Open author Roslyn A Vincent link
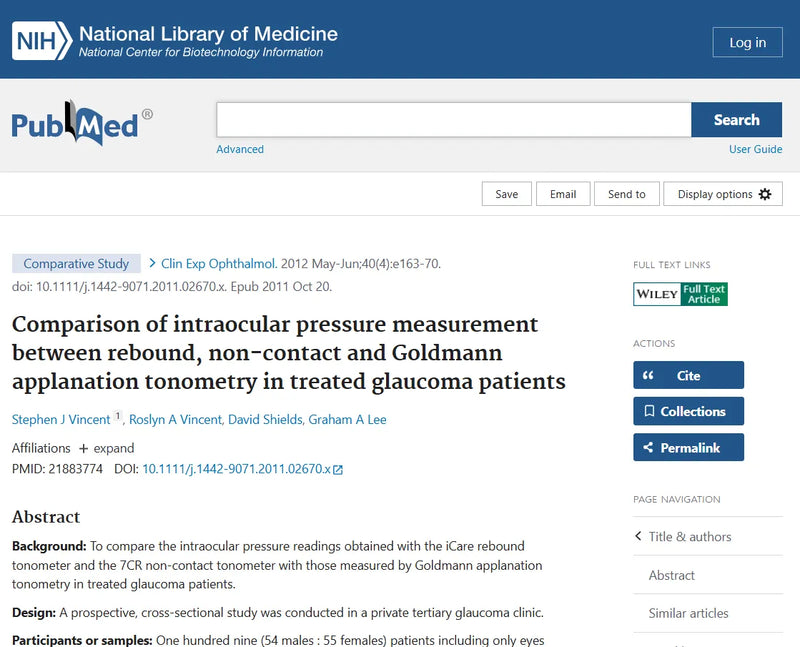This screenshot has width=800, height=647. [x=176, y=419]
